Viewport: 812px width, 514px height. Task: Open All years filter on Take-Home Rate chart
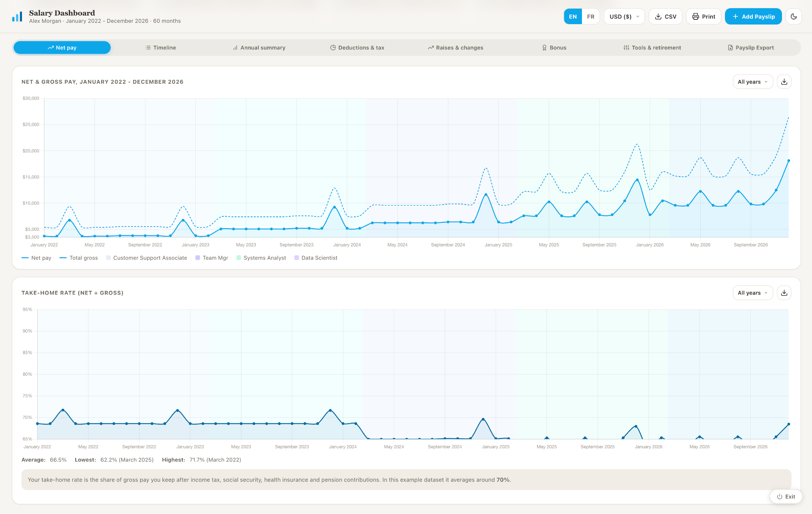click(752, 293)
